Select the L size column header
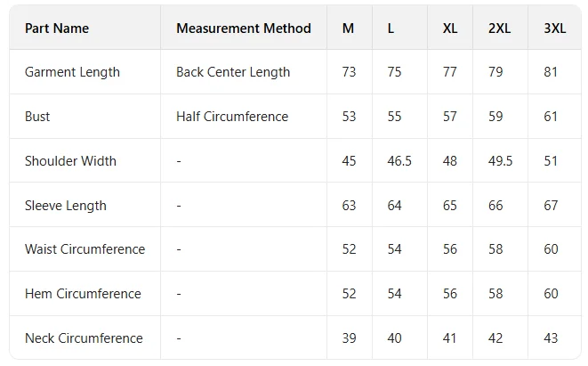 (x=391, y=28)
